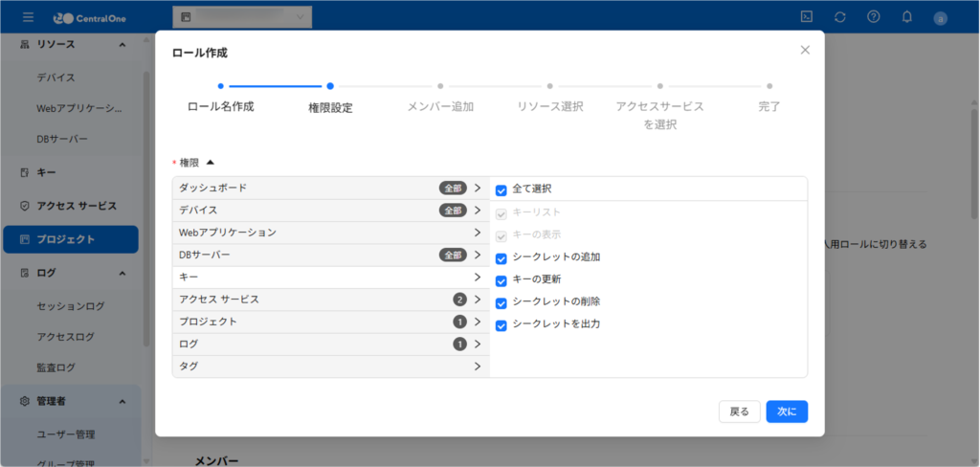This screenshot has width=980, height=467.
Task: Open the hamburger menu icon
Action: tap(29, 17)
